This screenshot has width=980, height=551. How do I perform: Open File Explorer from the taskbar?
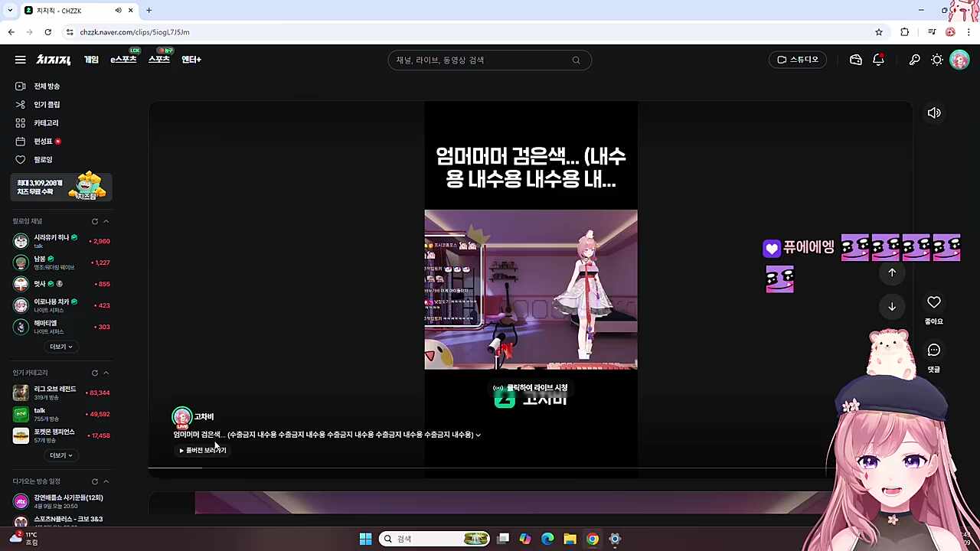570,539
